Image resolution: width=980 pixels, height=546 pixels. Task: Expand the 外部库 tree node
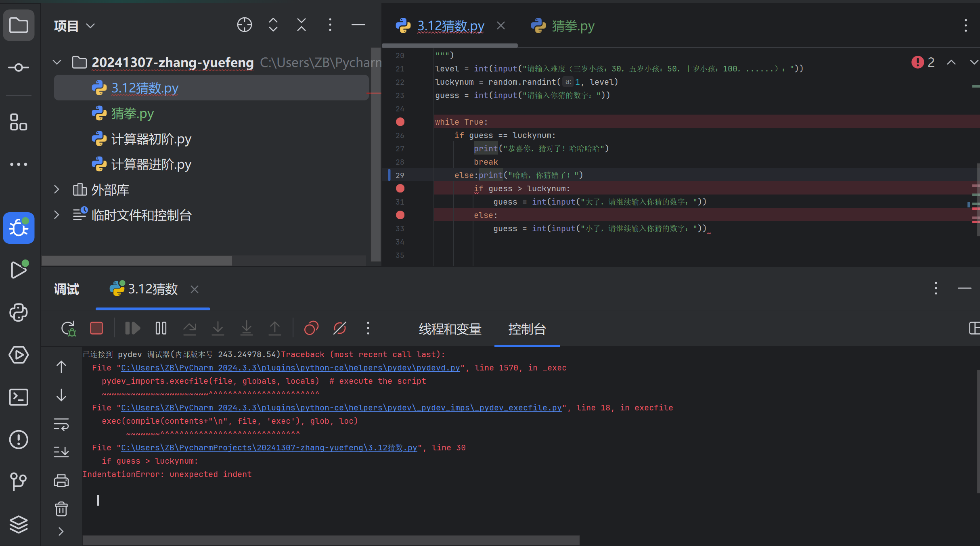click(57, 190)
